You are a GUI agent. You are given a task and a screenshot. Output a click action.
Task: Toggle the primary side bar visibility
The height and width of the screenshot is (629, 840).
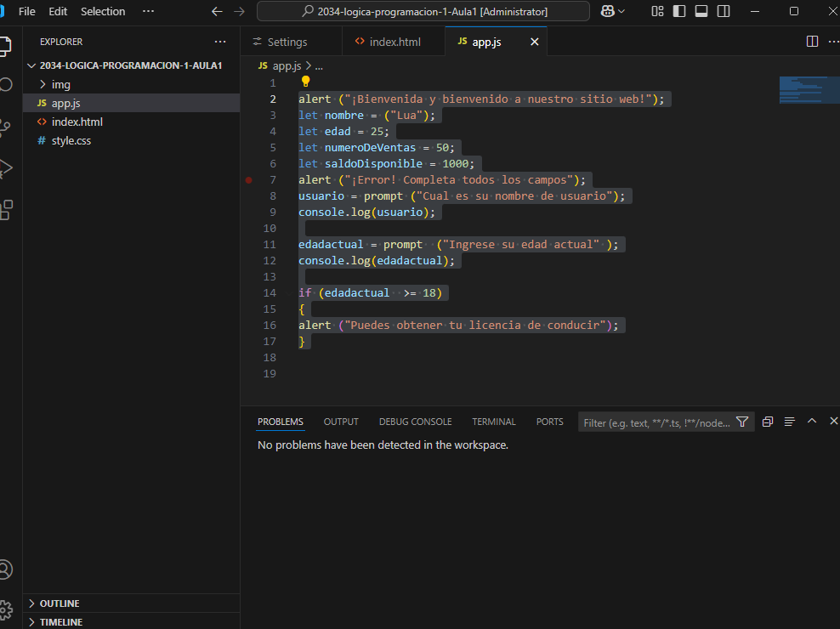679,11
